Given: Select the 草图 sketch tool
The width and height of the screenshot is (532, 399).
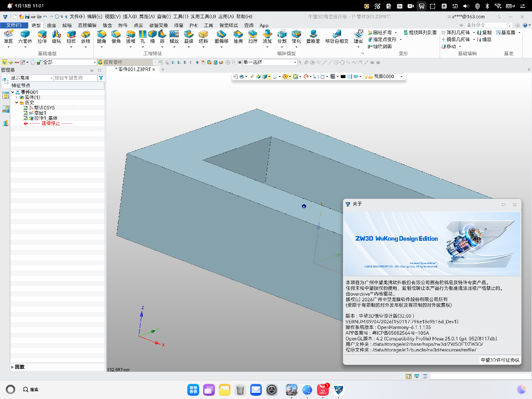Looking at the screenshot, I should tap(8, 37).
